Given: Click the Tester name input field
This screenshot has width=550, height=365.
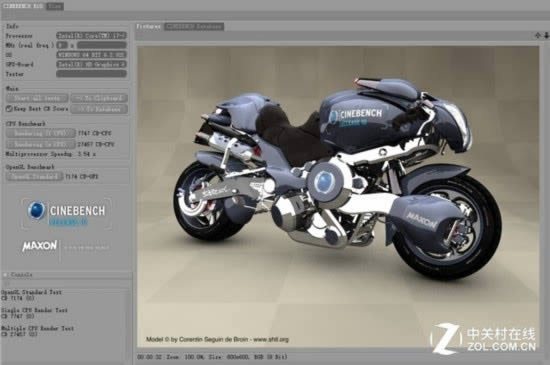Looking at the screenshot, I should [x=91, y=74].
